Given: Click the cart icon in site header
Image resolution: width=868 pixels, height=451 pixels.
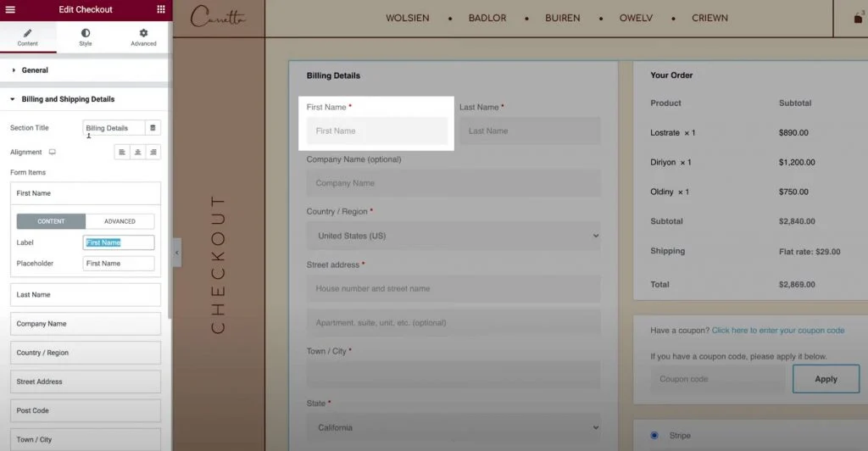Looking at the screenshot, I should (x=860, y=18).
